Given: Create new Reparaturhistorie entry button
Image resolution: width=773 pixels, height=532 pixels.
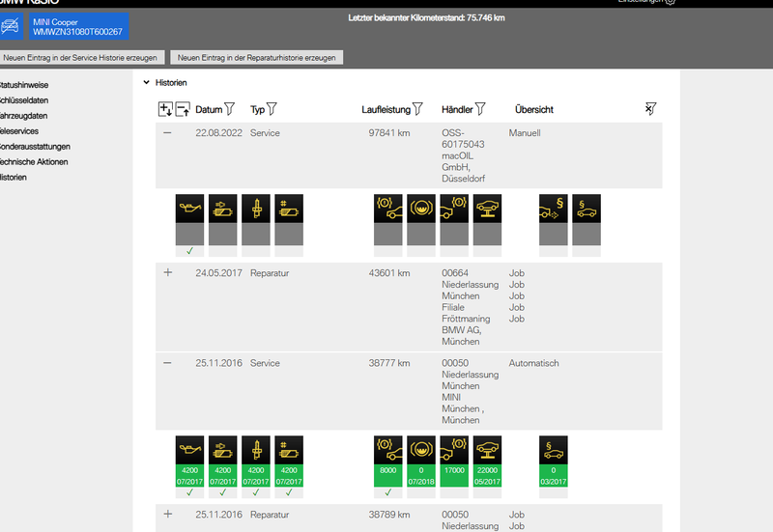Looking at the screenshot, I should (256, 58).
